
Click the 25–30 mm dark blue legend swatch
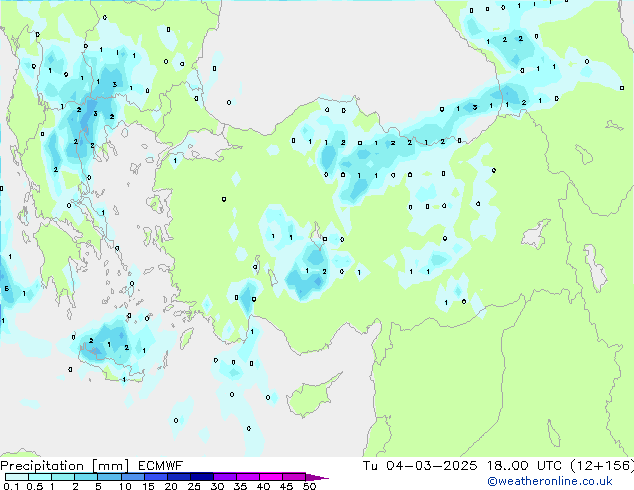[202, 477]
